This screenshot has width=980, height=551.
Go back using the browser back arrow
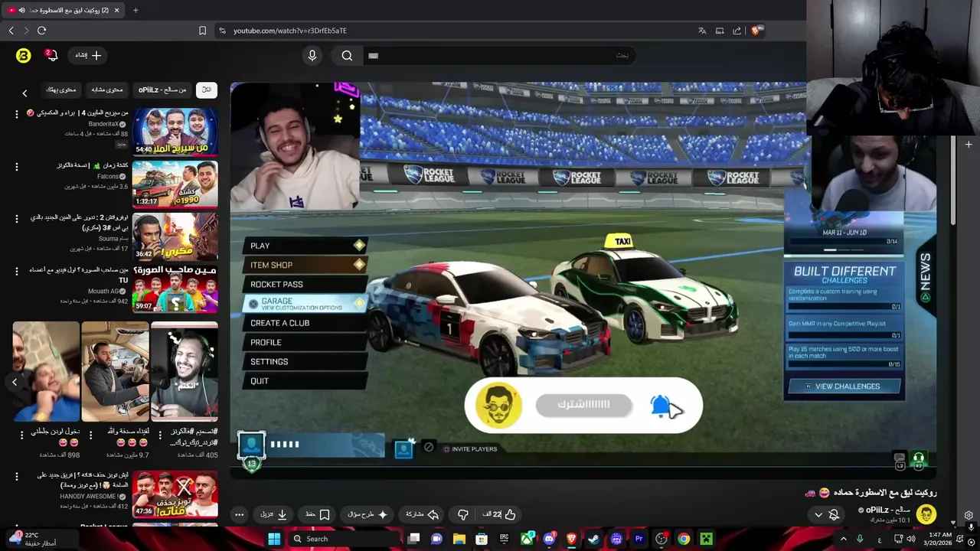(11, 31)
